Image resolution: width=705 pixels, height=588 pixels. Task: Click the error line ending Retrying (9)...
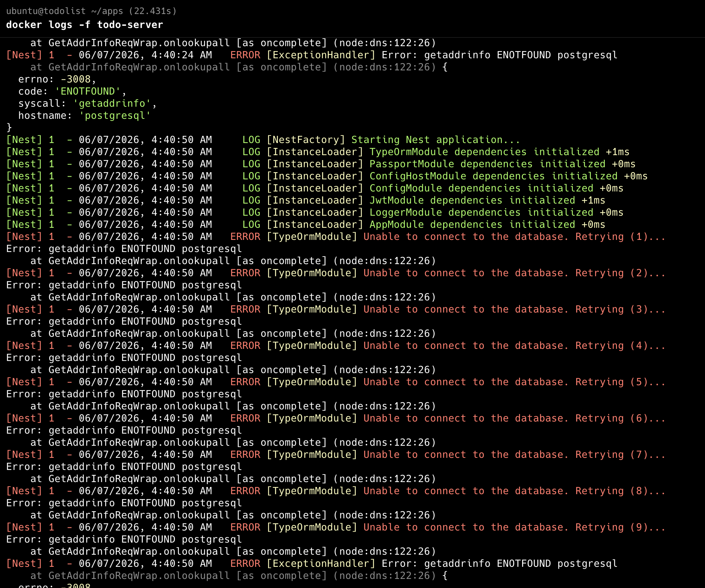(x=336, y=527)
